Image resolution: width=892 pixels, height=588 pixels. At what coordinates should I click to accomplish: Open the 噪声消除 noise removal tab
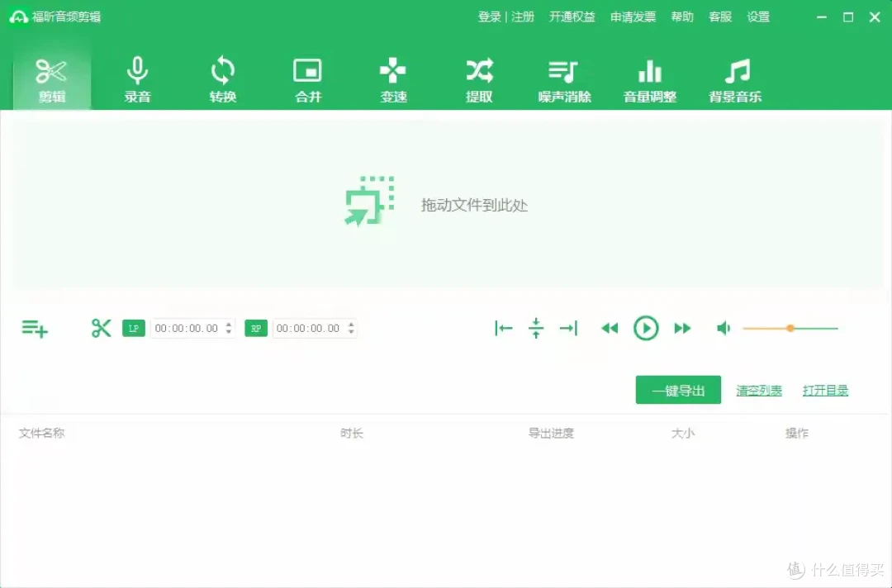564,79
